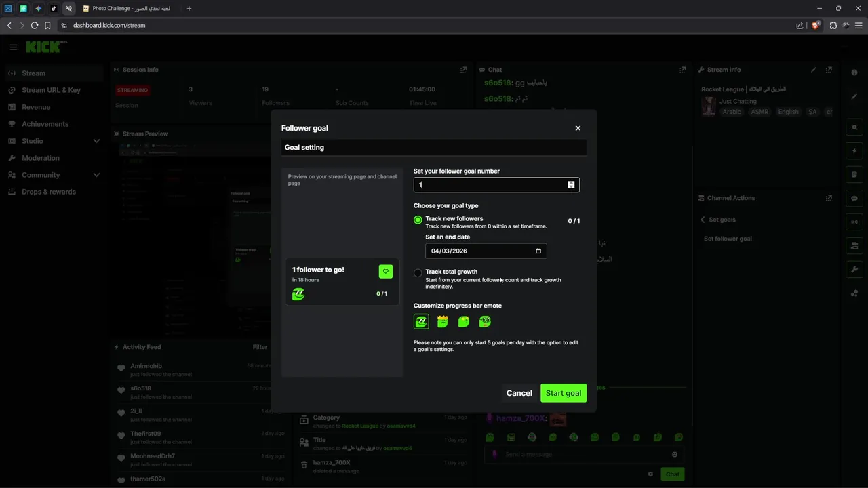Image resolution: width=868 pixels, height=488 pixels.
Task: Choose the third progress bar emote
Action: pyautogui.click(x=464, y=321)
